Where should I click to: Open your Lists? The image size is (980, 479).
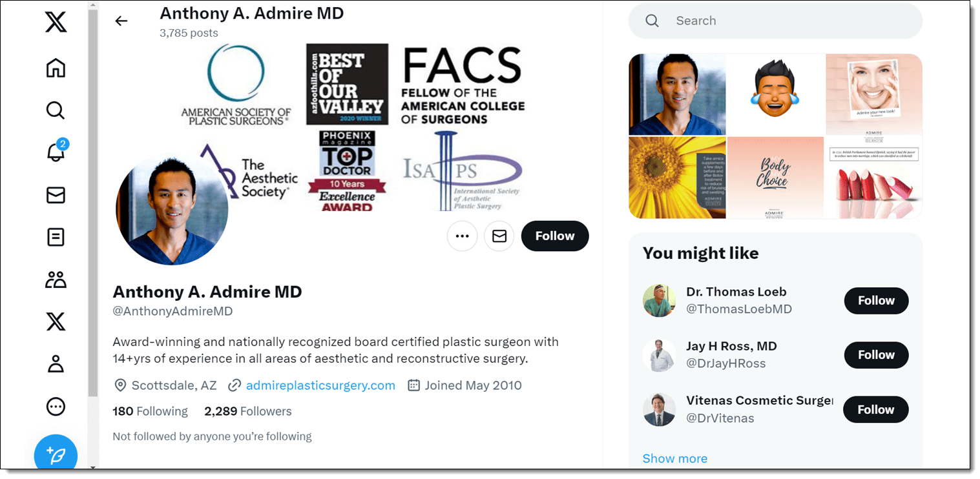pyautogui.click(x=56, y=237)
